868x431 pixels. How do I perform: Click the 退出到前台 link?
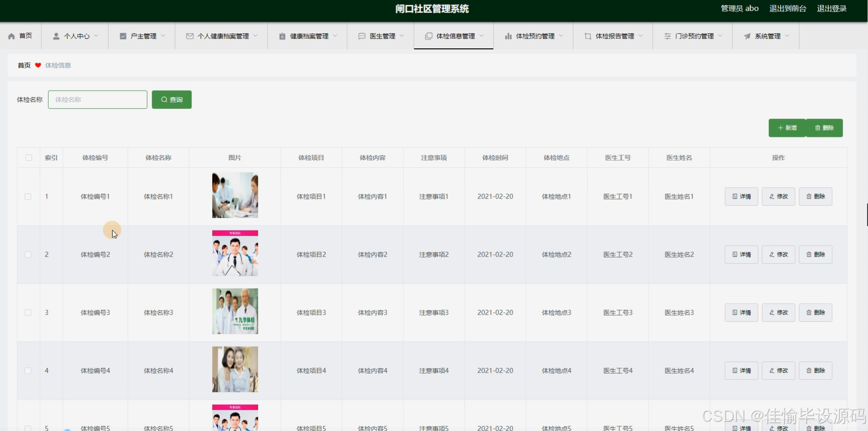(x=788, y=8)
